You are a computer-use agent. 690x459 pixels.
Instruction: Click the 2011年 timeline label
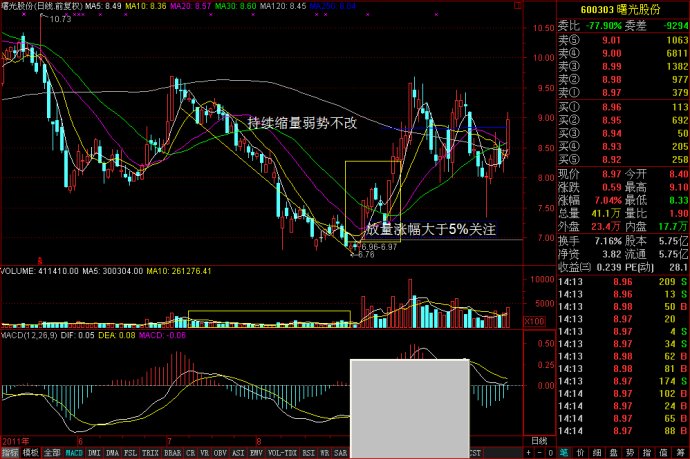point(16,441)
